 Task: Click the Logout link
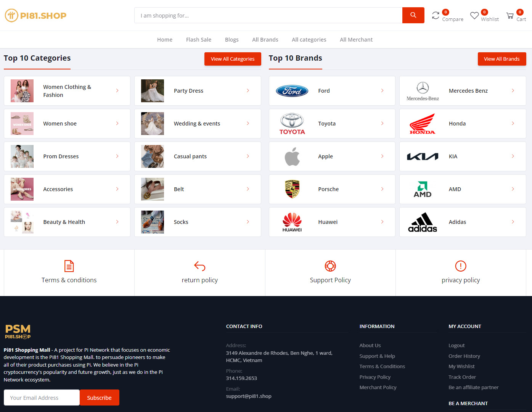tap(456, 346)
